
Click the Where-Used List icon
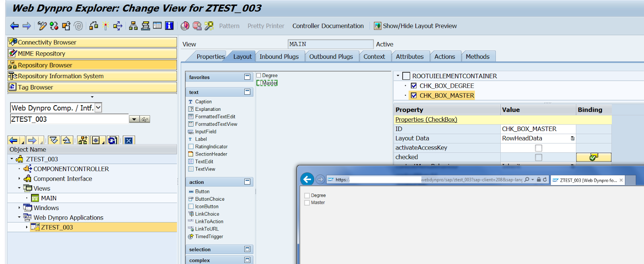coord(118,26)
